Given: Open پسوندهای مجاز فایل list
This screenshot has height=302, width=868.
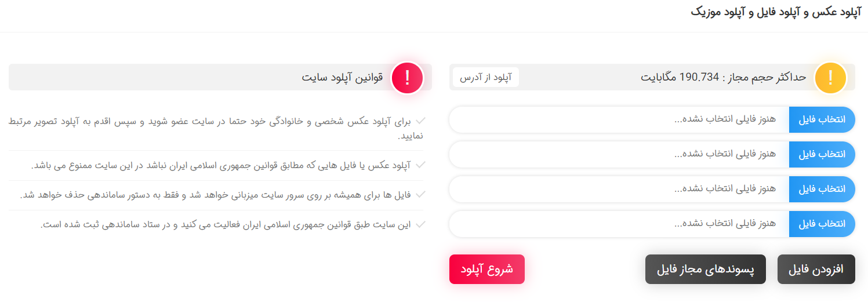Looking at the screenshot, I should coord(706,270).
